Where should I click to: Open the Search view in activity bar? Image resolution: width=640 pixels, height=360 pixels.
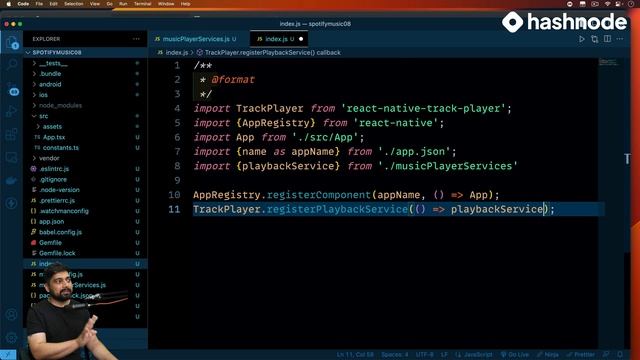tap(11, 64)
